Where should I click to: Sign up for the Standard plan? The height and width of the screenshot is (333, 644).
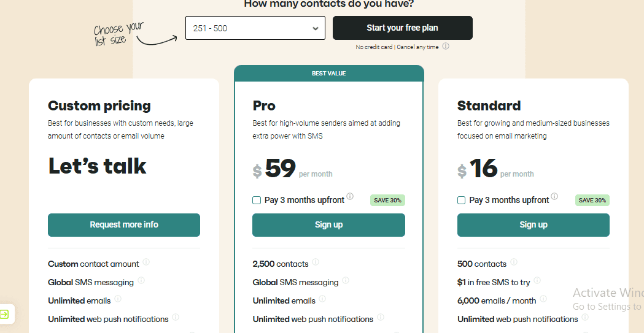click(x=533, y=224)
